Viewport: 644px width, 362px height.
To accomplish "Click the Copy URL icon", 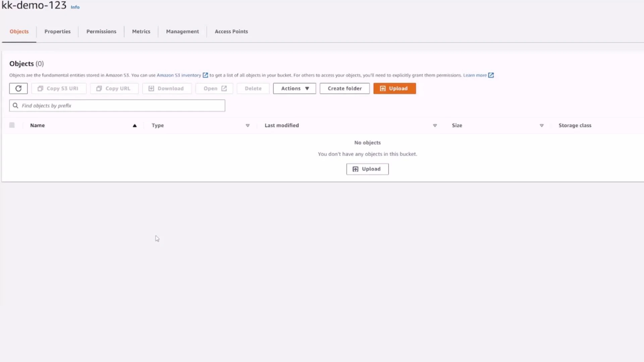I will click(99, 88).
